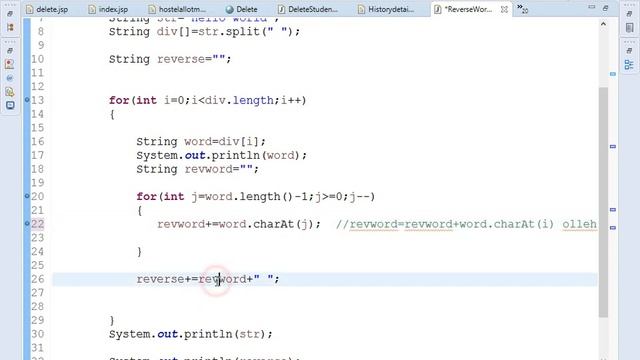The height and width of the screenshot is (360, 640).
Task: Click the editor scrollbar up arrow
Action: [x=603, y=24]
